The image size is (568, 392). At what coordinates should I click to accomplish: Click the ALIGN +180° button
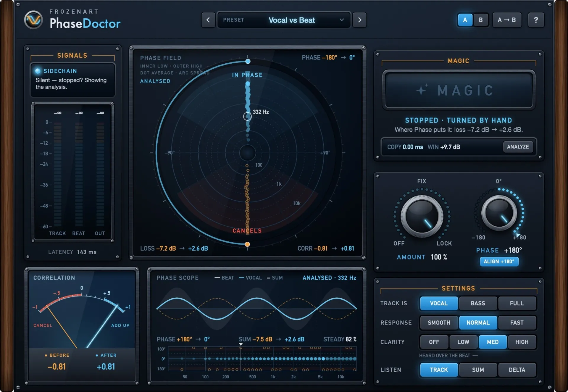[499, 262]
